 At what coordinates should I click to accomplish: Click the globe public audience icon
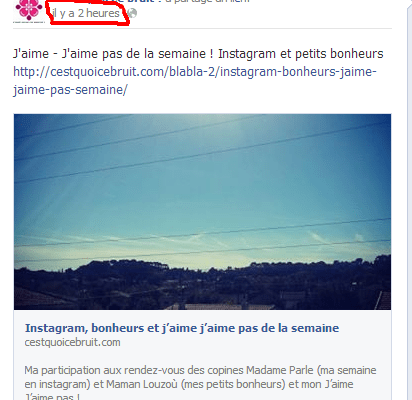[133, 13]
